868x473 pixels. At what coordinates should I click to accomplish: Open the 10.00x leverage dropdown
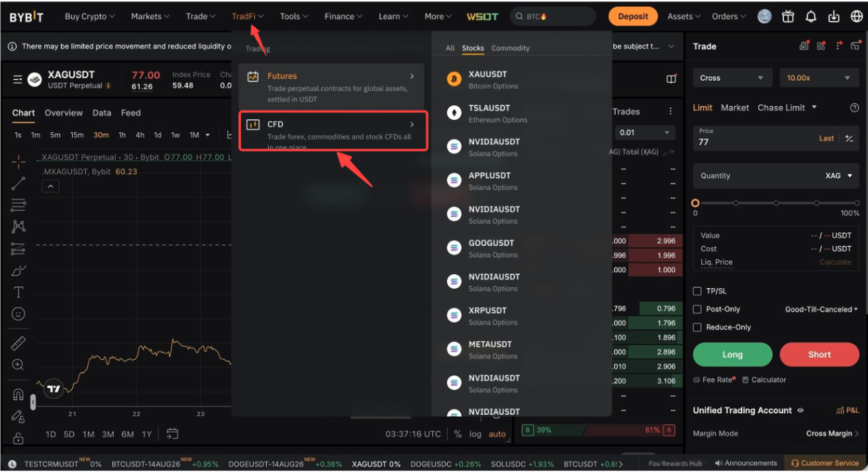tap(818, 78)
